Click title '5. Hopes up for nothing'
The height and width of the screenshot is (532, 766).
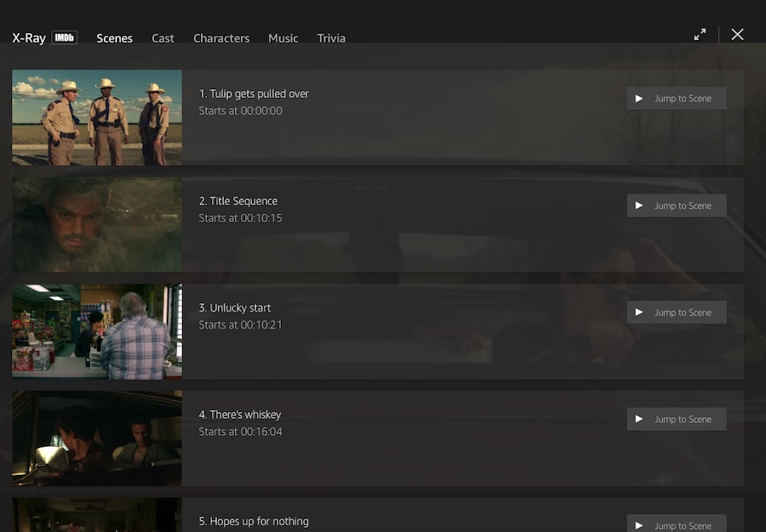[254, 521]
